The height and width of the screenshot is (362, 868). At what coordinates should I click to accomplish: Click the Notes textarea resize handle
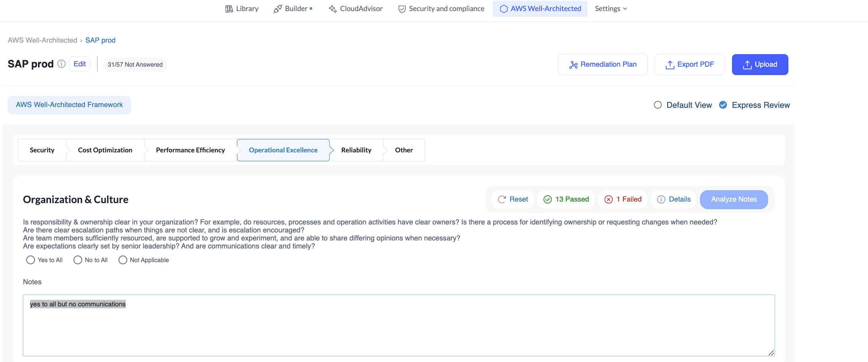[x=771, y=352]
